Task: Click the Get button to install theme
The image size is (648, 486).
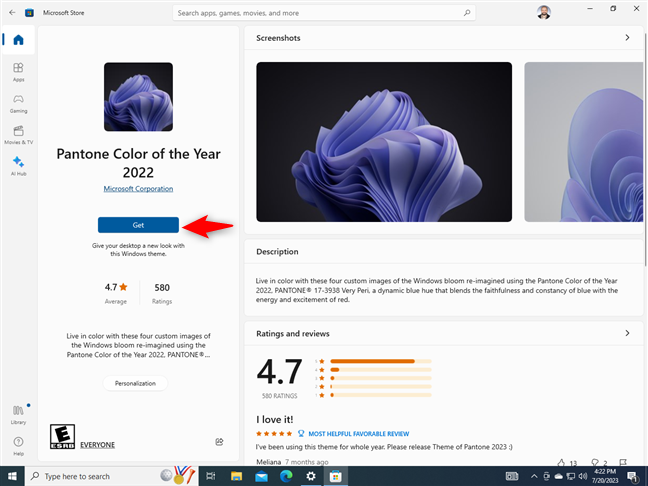Action: coord(138,225)
